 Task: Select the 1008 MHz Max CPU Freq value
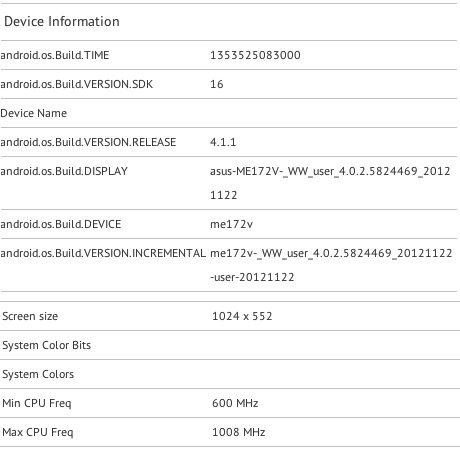click(x=239, y=432)
